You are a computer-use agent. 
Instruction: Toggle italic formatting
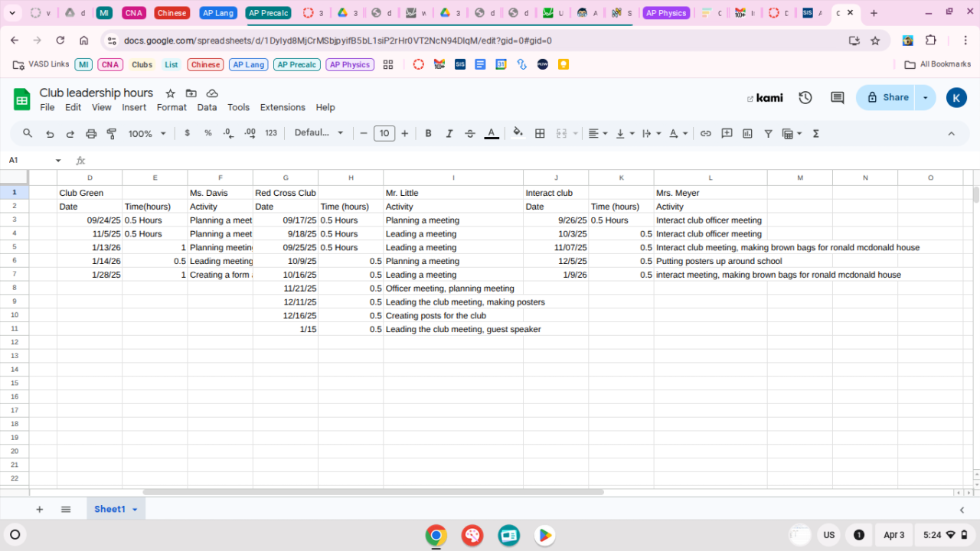[449, 133]
